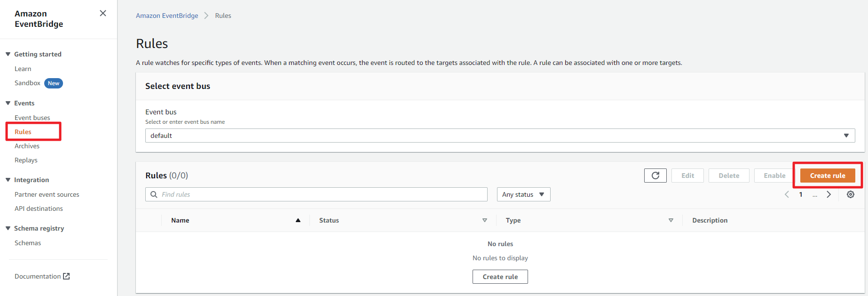Click the Find rules search field
The image size is (868, 296).
click(316, 194)
